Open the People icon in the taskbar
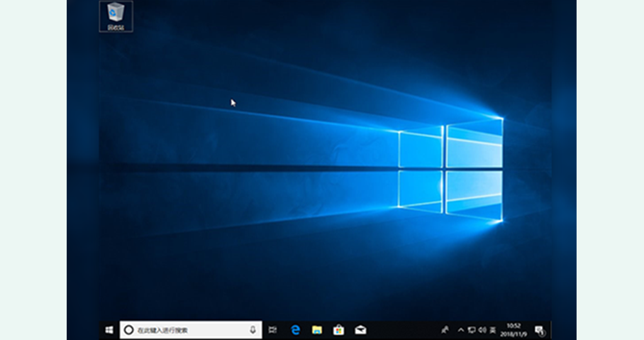This screenshot has width=644, height=340. coord(445,330)
